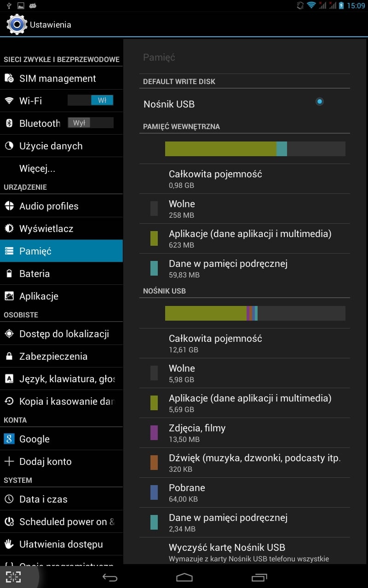The width and height of the screenshot is (368, 588).
Task: Tap the Google account icon
Action: 9,439
